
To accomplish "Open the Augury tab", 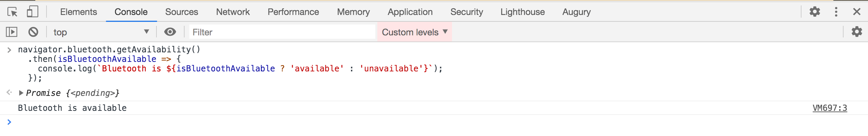I will coord(577,12).
